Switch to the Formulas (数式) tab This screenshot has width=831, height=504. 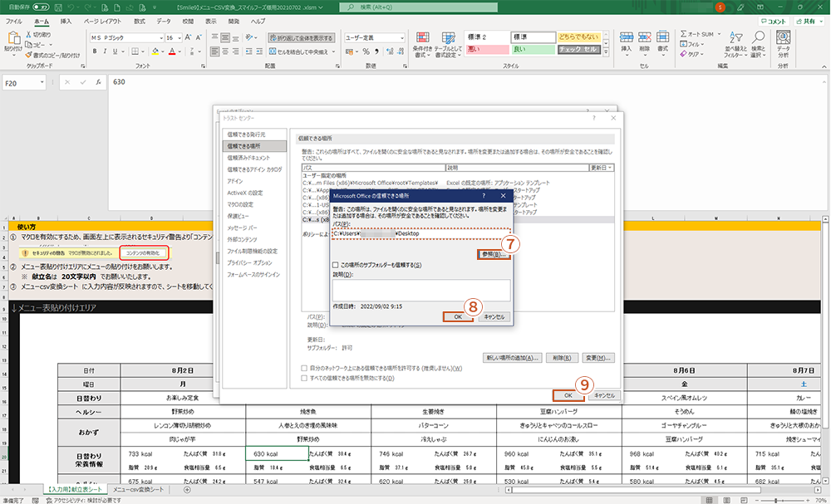(x=140, y=22)
